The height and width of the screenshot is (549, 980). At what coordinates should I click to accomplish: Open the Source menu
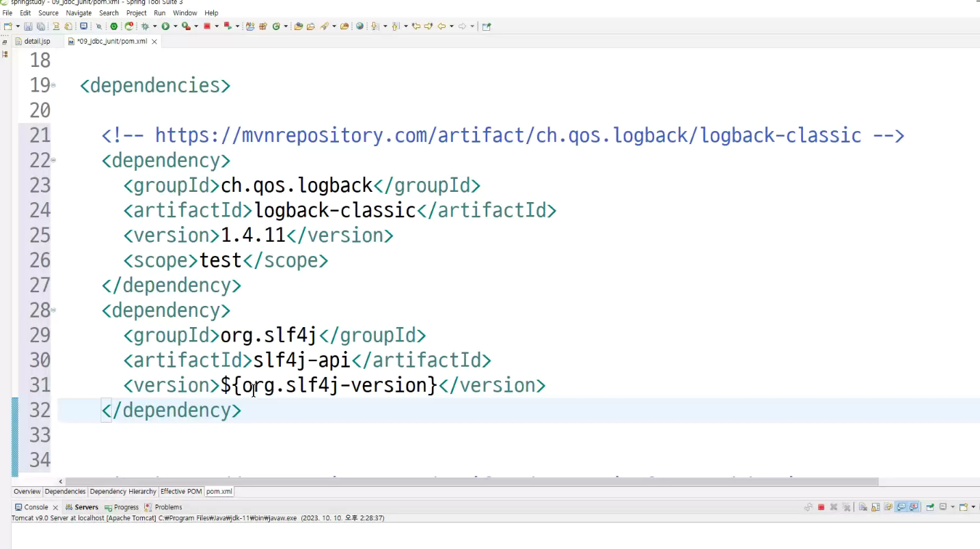[49, 13]
